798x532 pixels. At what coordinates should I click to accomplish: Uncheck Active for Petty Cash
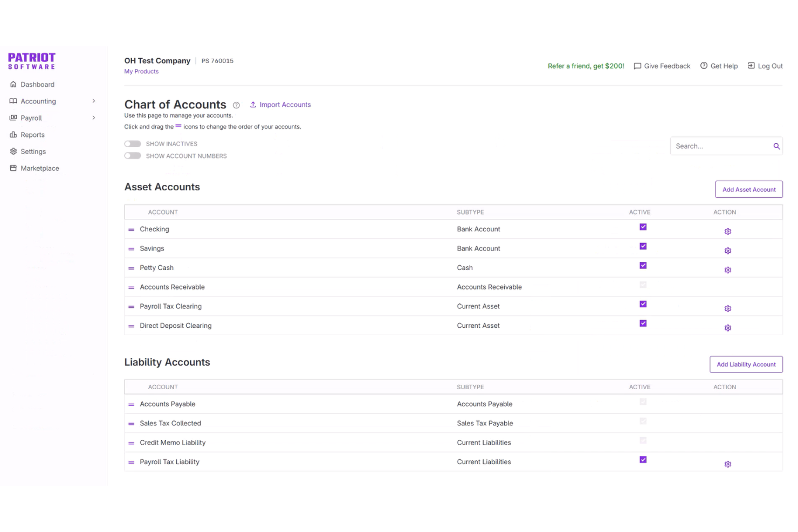(643, 265)
